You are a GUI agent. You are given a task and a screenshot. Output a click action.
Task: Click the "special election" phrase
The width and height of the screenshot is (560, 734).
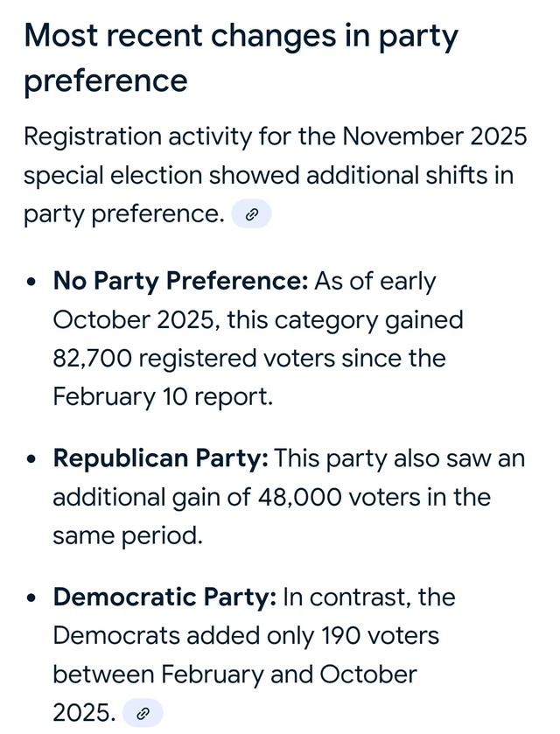point(115,176)
